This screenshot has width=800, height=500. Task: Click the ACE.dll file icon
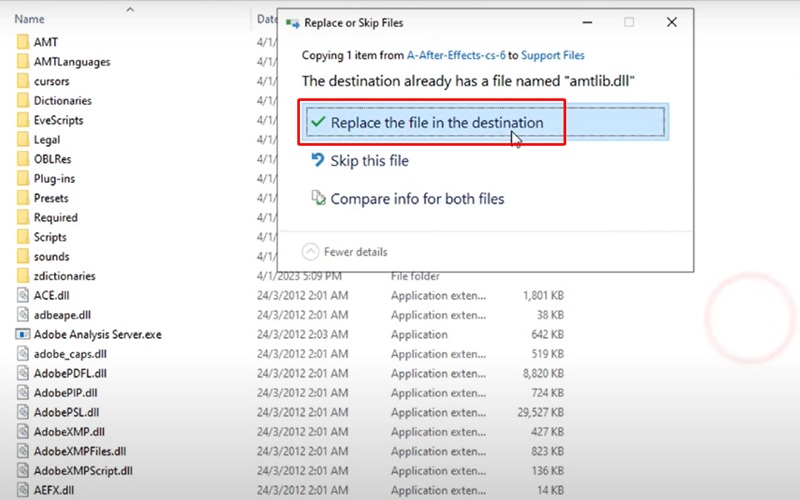[x=23, y=295]
